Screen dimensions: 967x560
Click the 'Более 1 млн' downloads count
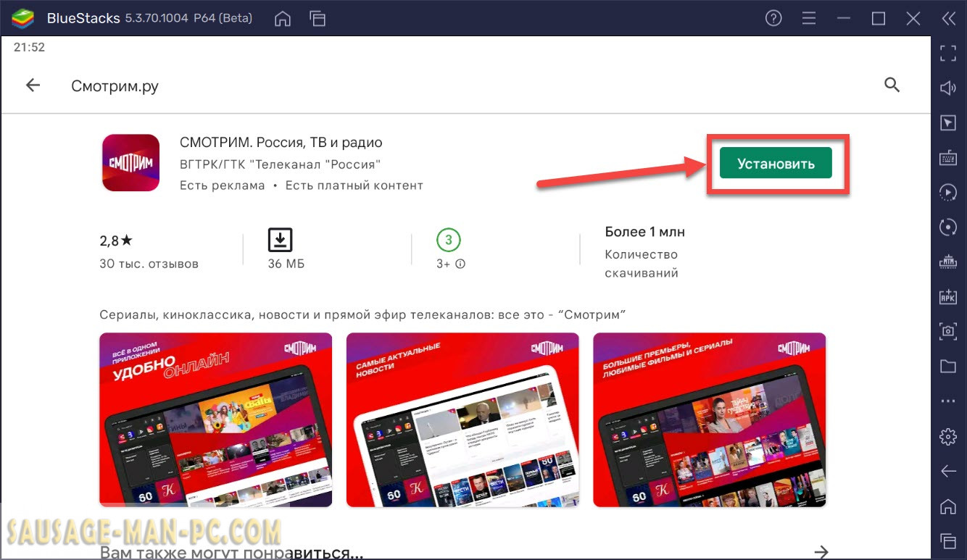tap(645, 232)
